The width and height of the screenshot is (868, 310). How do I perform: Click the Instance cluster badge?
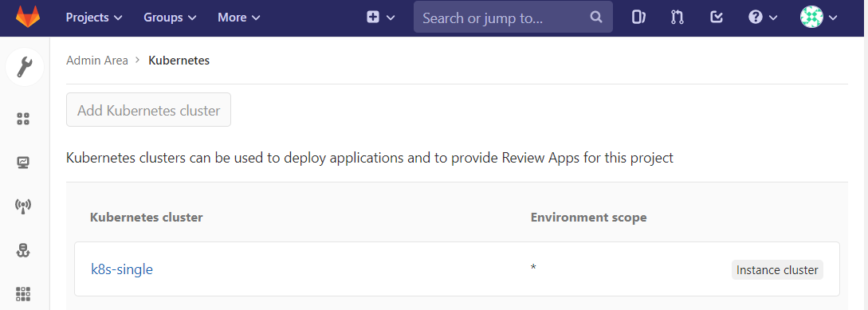click(x=777, y=270)
